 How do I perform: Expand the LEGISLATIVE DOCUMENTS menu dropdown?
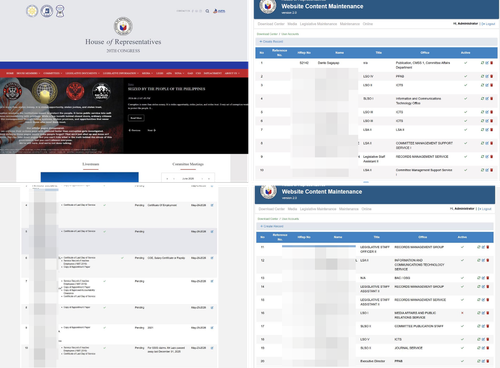pos(82,73)
